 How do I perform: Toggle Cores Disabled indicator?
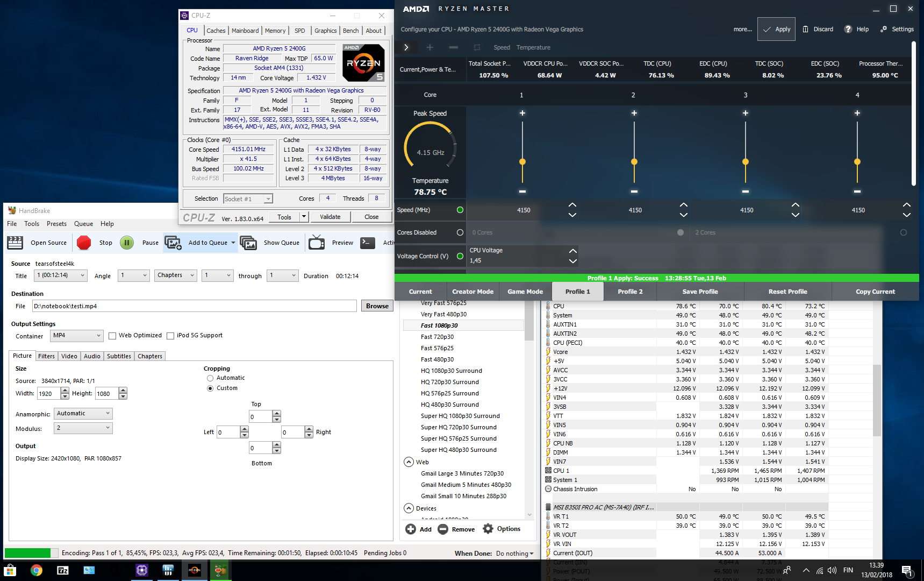tap(460, 232)
